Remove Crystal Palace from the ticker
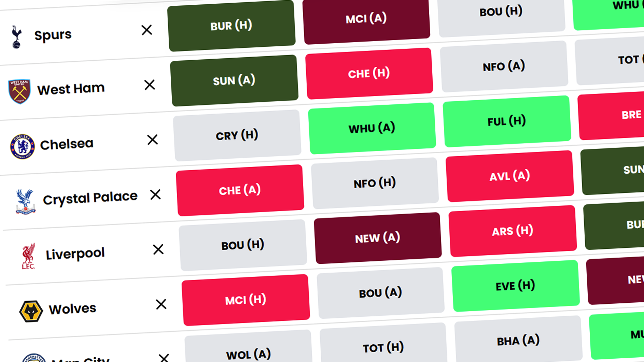644x362 pixels. 155,195
